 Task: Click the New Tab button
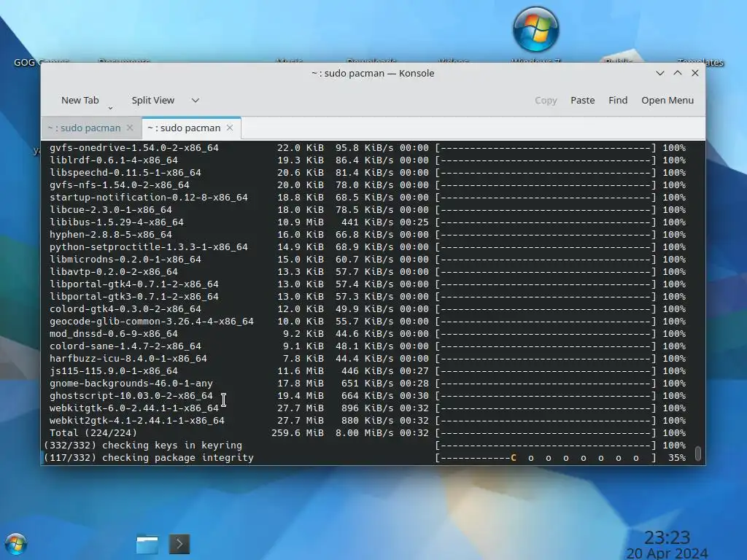click(80, 100)
